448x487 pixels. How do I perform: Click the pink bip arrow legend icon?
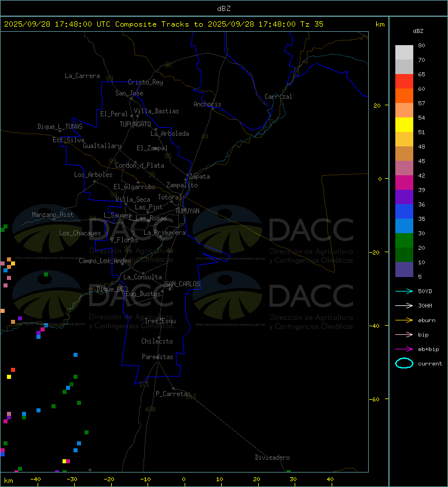click(x=404, y=334)
